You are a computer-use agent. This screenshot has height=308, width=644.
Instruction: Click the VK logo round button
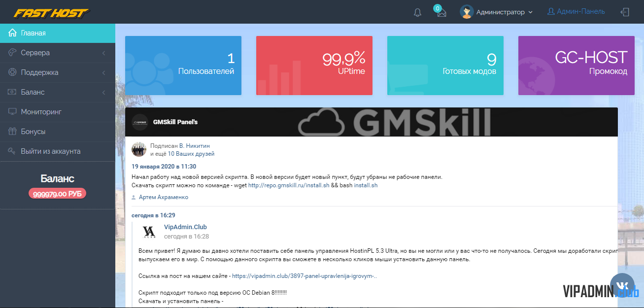(x=622, y=286)
